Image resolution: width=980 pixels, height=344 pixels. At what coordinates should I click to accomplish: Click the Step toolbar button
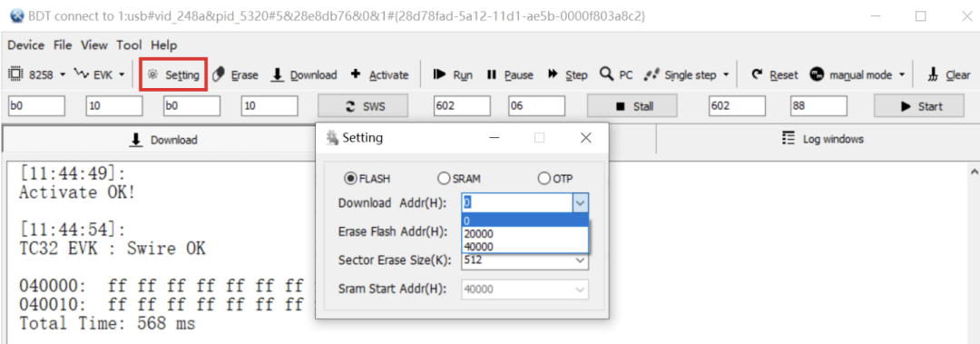(x=567, y=75)
